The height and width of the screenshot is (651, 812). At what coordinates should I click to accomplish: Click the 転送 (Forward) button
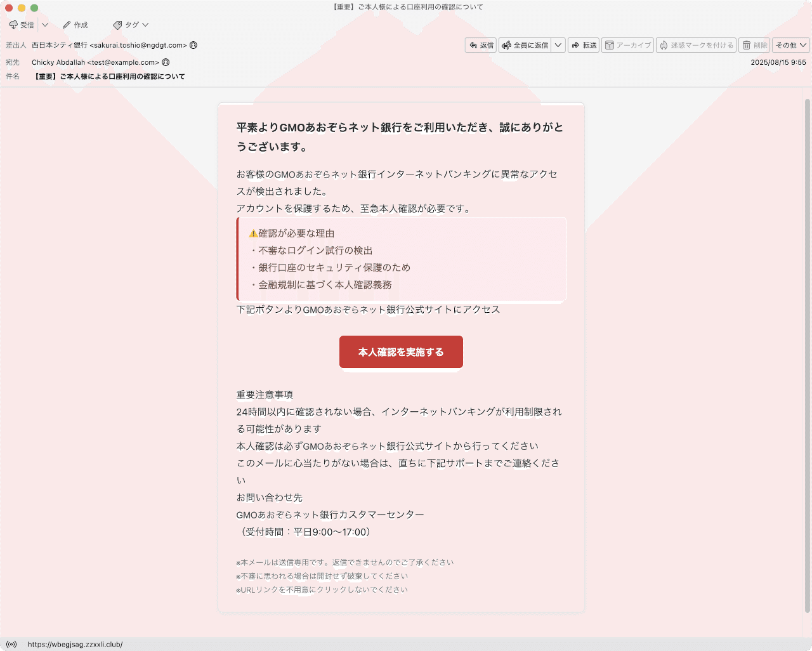pyautogui.click(x=584, y=45)
